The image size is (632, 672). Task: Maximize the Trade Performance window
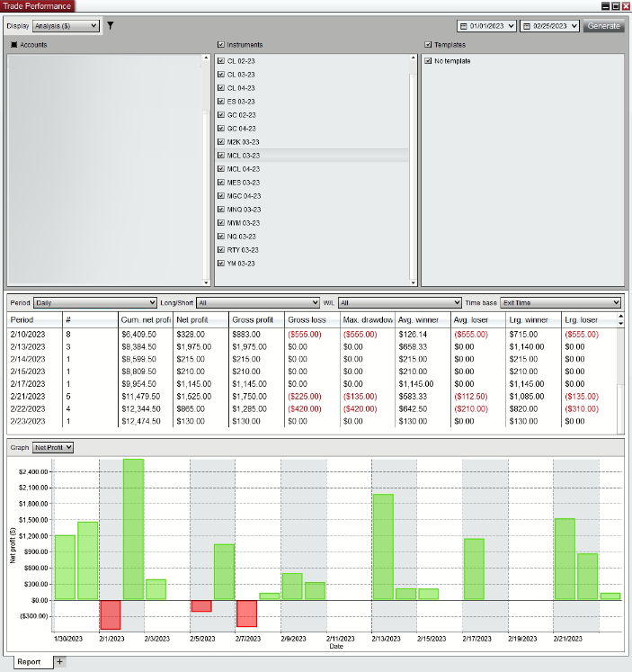click(x=615, y=5)
